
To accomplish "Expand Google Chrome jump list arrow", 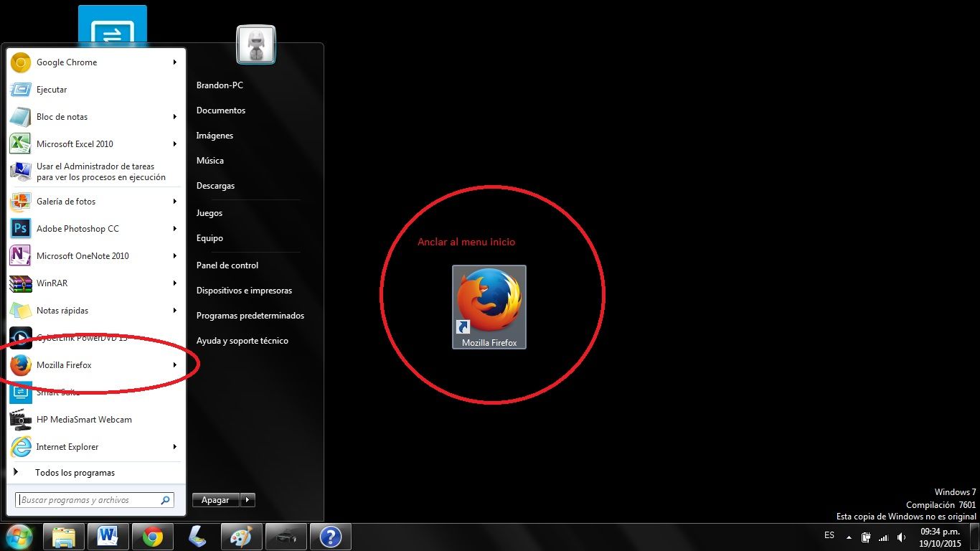I will pos(174,62).
